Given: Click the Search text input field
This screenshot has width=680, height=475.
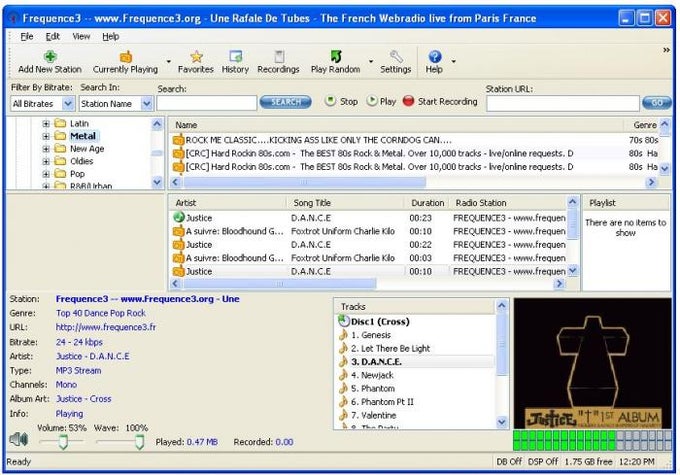Looking at the screenshot, I should (x=207, y=103).
